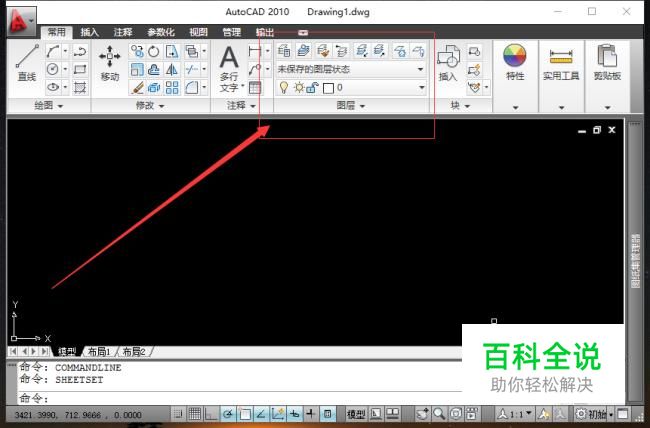The image size is (650, 428).
Task: Toggle Grid display in status bar
Action: (x=195, y=413)
